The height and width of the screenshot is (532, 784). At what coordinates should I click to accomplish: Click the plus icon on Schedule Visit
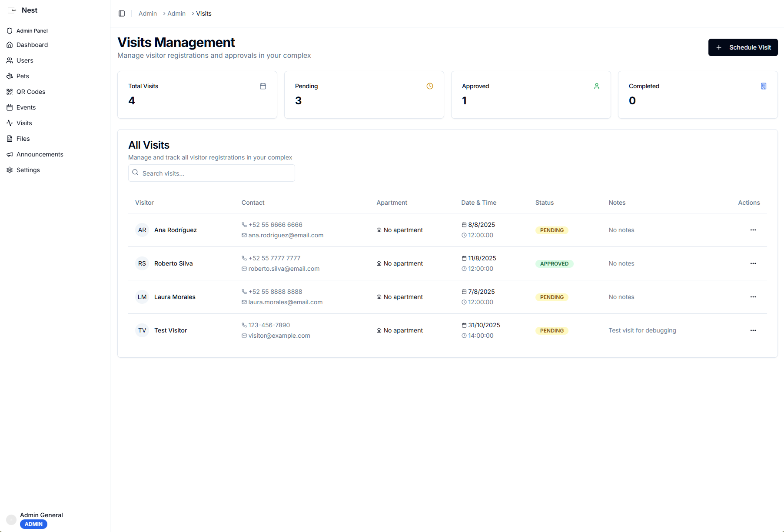(719, 47)
